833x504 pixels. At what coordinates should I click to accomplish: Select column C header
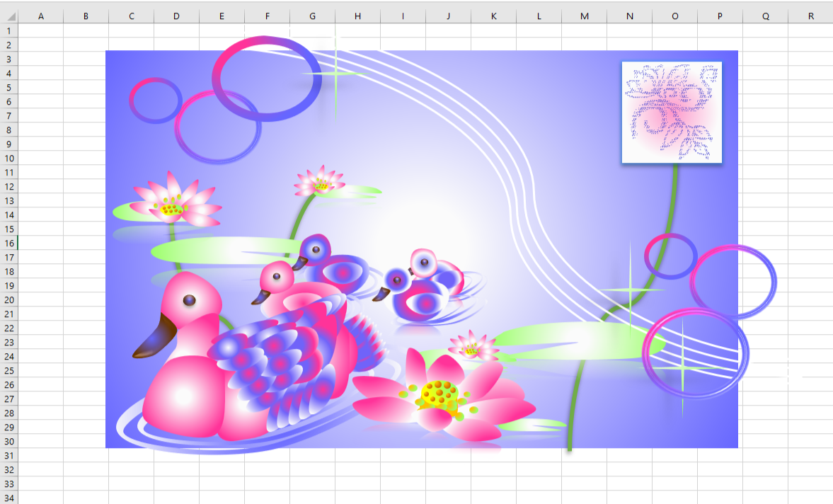(x=131, y=16)
